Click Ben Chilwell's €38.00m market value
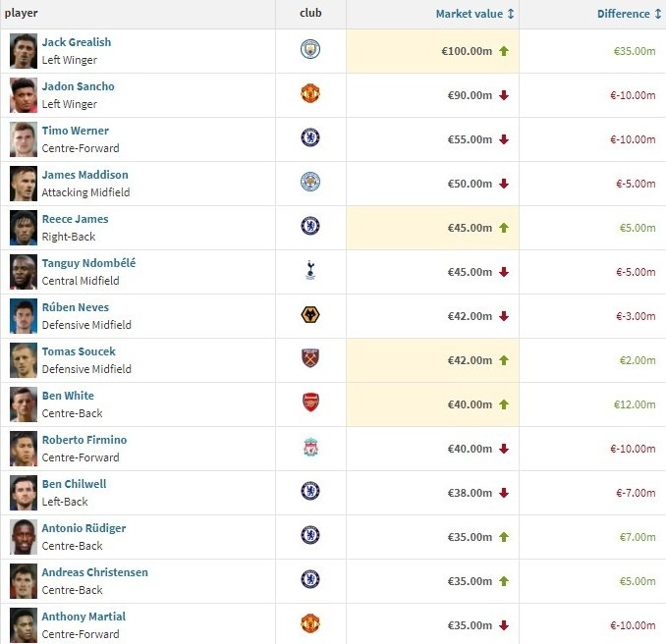Image resolution: width=666 pixels, height=644 pixels. pos(467,493)
